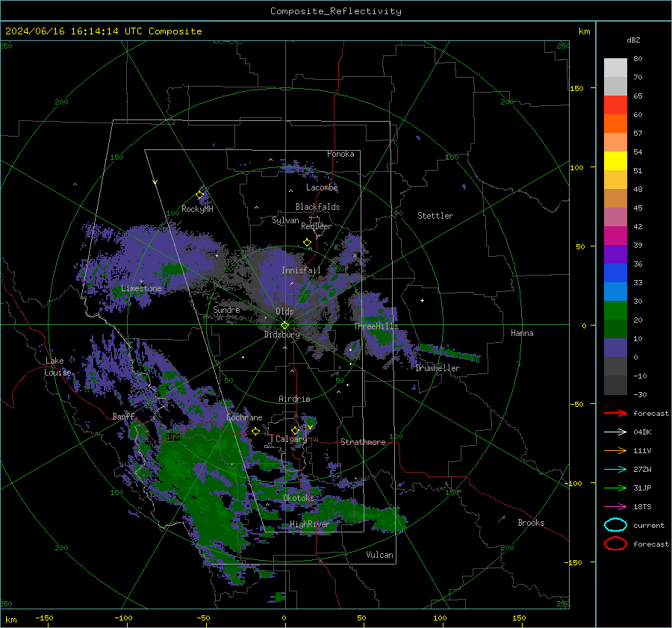Click the Strathmore town label
Screen dimensions: 672x628
pyautogui.click(x=363, y=442)
